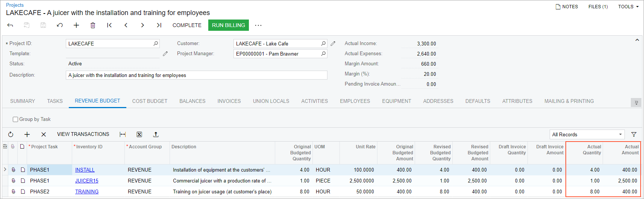Export the grid to Excel
644x199 pixels.
click(x=139, y=134)
